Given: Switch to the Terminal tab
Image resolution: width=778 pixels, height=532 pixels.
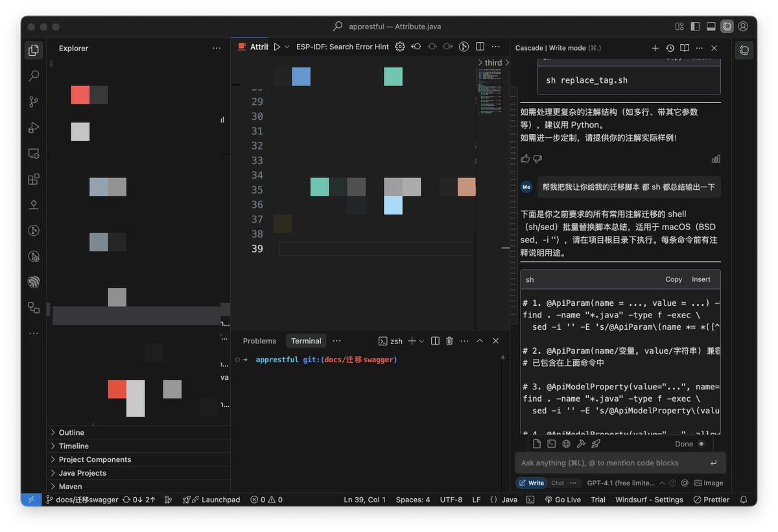Looking at the screenshot, I should [x=306, y=341].
